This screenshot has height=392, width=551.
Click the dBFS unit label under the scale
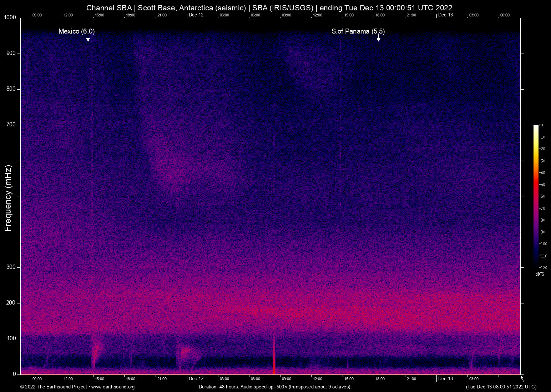coord(540,274)
